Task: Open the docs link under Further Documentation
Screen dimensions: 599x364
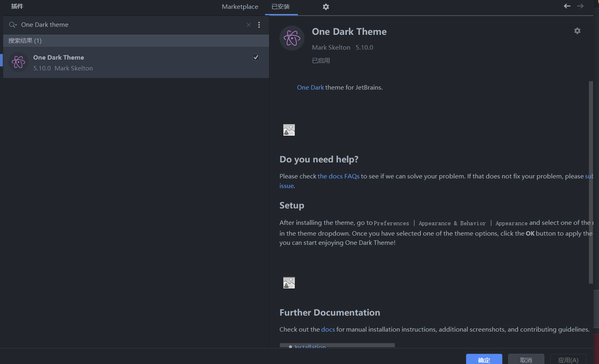Action: point(328,329)
